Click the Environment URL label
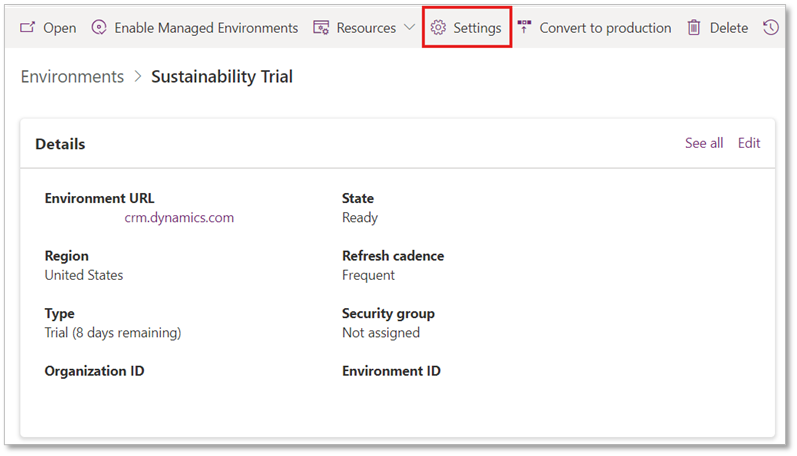The width and height of the screenshot is (797, 456). tap(99, 198)
